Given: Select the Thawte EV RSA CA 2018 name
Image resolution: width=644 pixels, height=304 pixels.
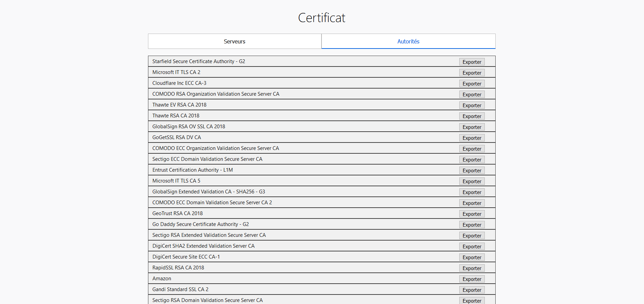Looking at the screenshot, I should click(179, 105).
